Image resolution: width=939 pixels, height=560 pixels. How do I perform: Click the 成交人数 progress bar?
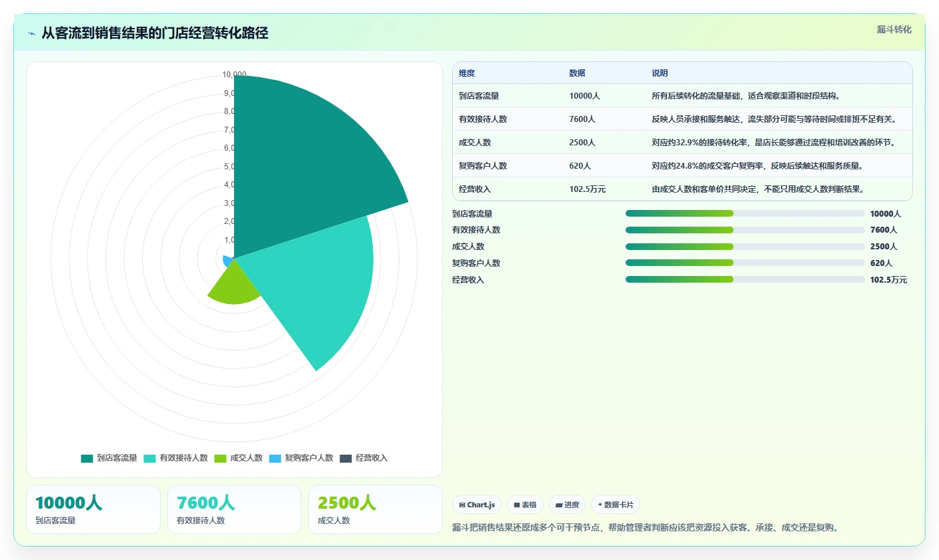[745, 247]
